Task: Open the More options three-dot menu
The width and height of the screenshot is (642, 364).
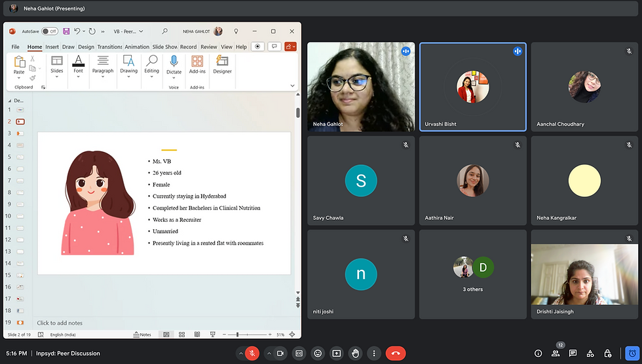Action: coord(374,354)
